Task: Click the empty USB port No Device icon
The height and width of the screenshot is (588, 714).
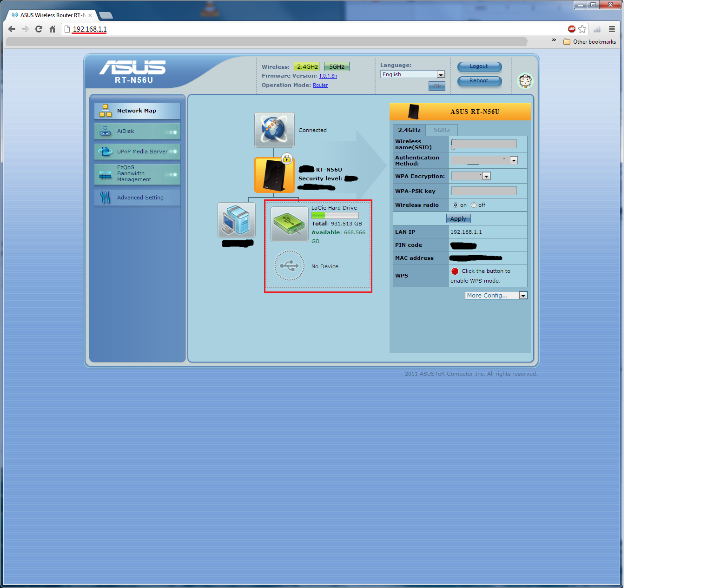Action: click(289, 266)
